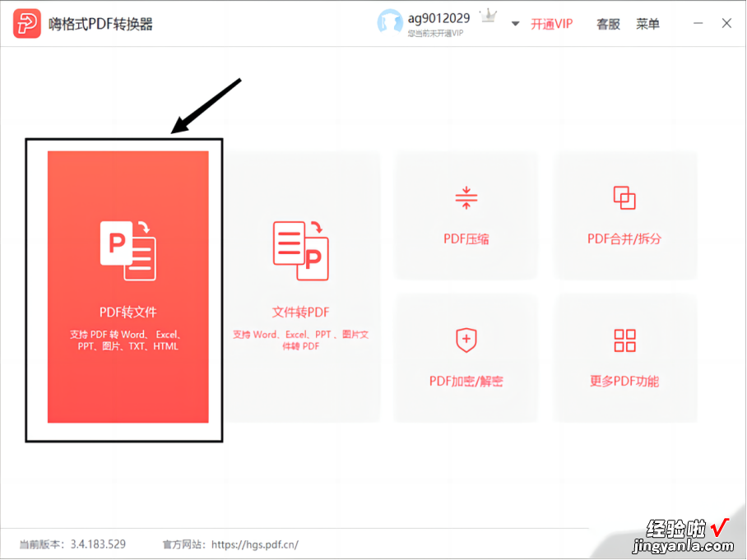Viewport: 747px width, 560px height.
Task: Click the 支持 Word、Excel、PPT description text
Action: [x=300, y=340]
